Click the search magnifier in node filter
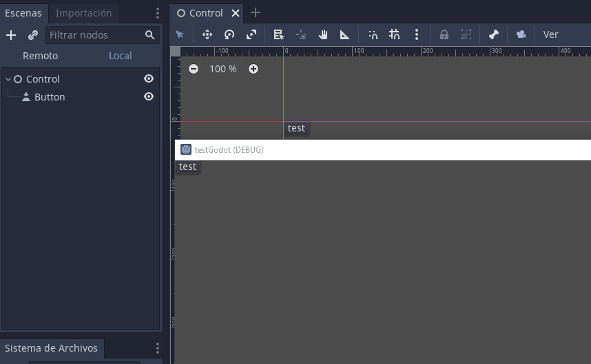The height and width of the screenshot is (364, 591). tap(149, 35)
